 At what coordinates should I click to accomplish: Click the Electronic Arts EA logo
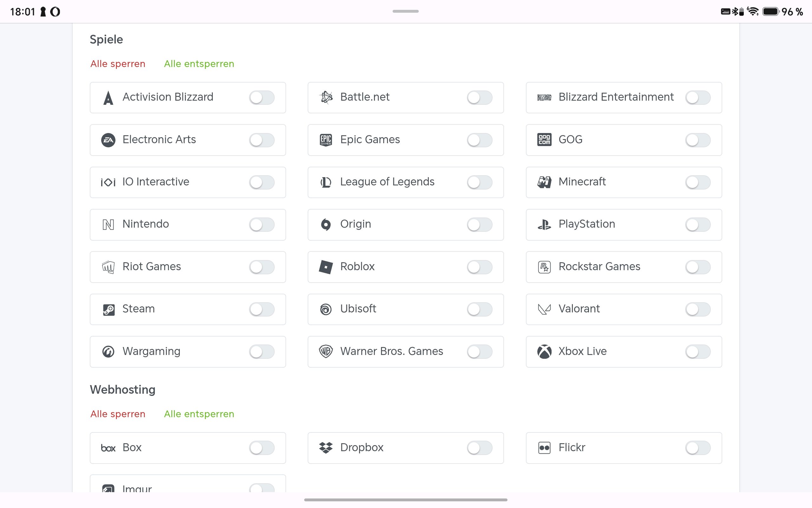coord(108,140)
